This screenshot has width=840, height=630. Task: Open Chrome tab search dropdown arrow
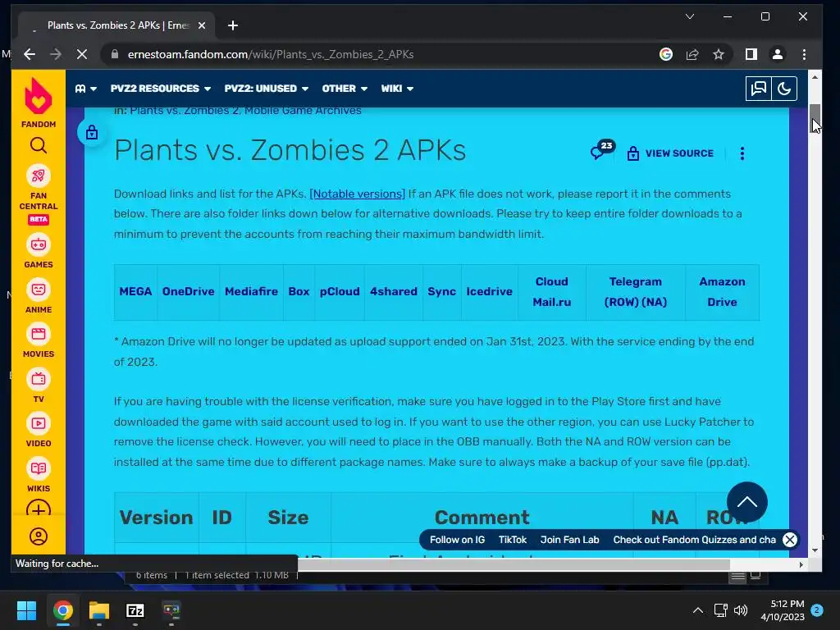690,16
